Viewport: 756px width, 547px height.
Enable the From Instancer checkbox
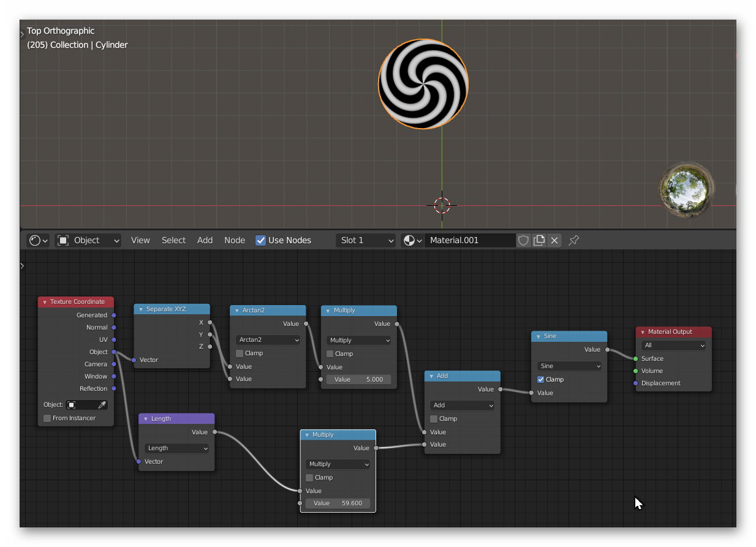point(47,418)
